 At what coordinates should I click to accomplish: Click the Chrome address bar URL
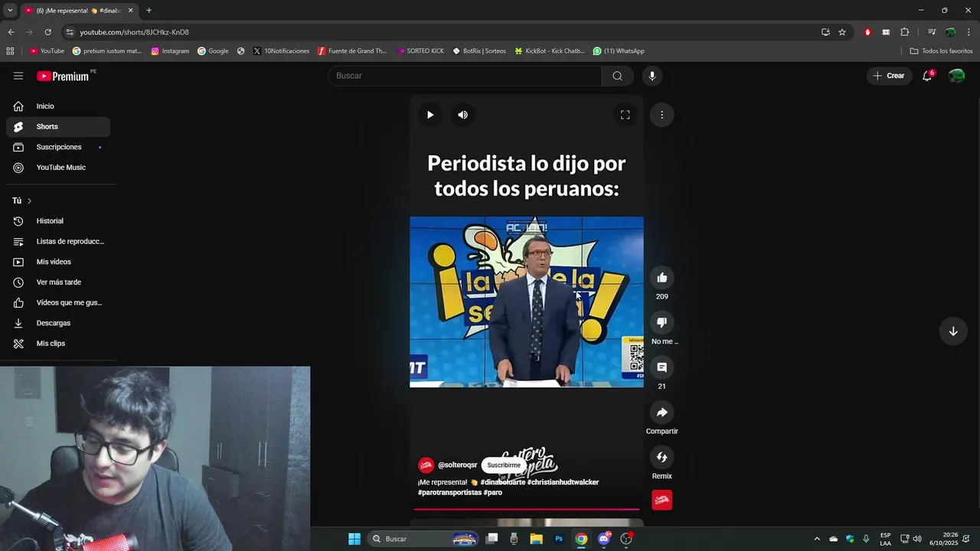click(134, 32)
